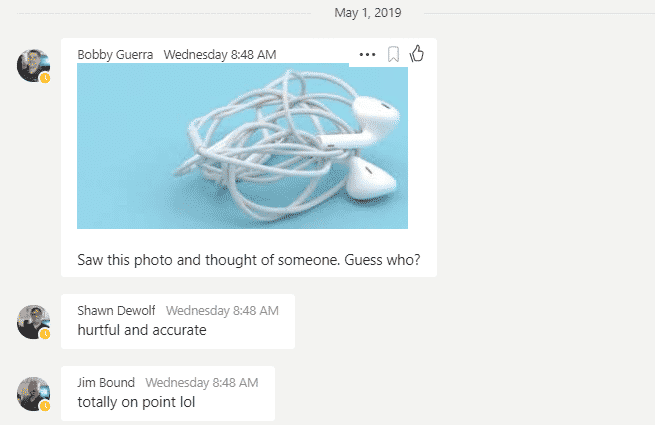
Task: Click the 'totally on point lol' message
Action: [x=136, y=402]
